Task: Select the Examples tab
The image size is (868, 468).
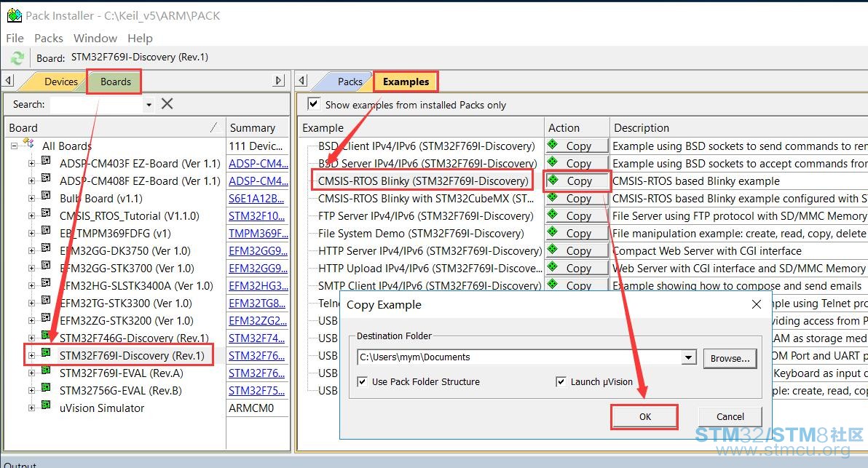Action: point(406,82)
